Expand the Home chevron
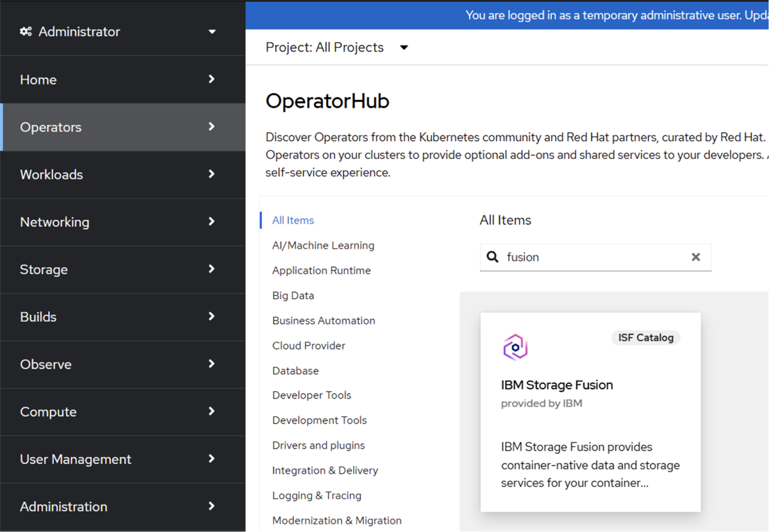Image resolution: width=769 pixels, height=532 pixels. (x=211, y=79)
